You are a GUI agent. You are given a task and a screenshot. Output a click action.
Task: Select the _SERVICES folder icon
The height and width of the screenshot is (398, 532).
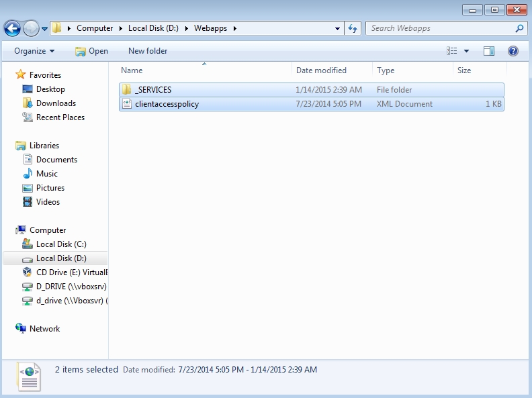point(126,89)
